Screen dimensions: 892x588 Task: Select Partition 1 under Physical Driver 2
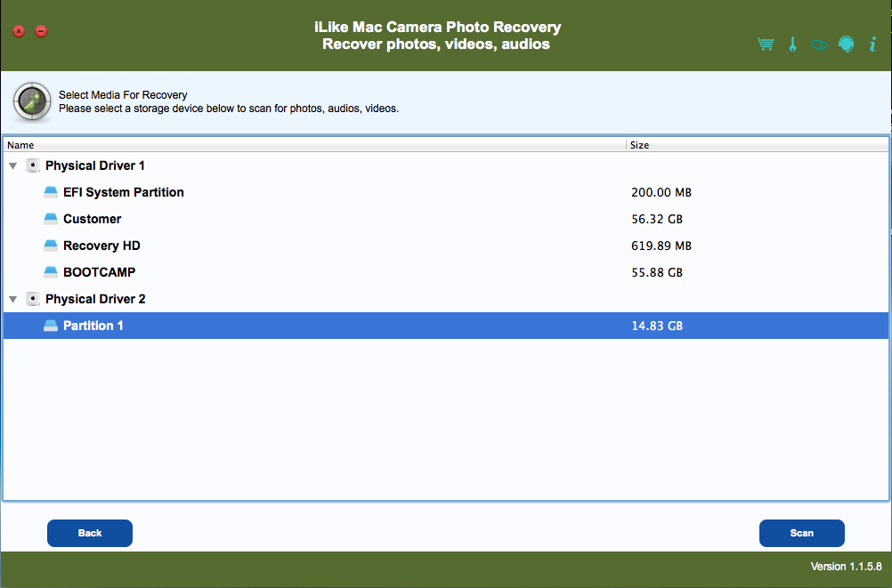tap(93, 326)
